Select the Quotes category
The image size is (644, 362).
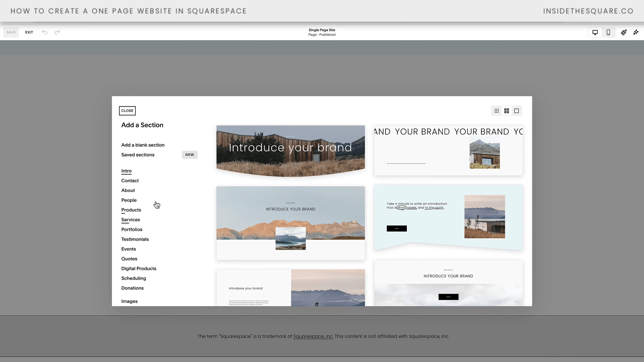point(129,259)
